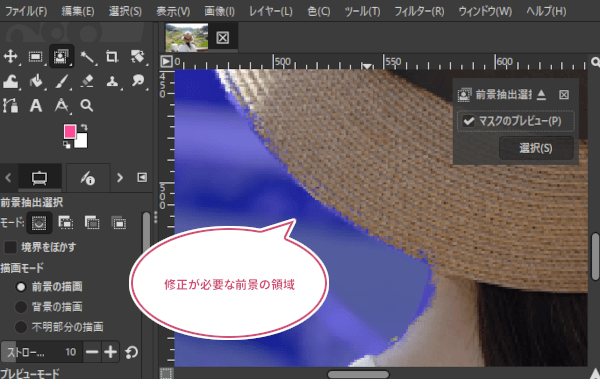The image size is (600, 379).
Task: Select the image thumbnail tab
Action: tap(187, 37)
